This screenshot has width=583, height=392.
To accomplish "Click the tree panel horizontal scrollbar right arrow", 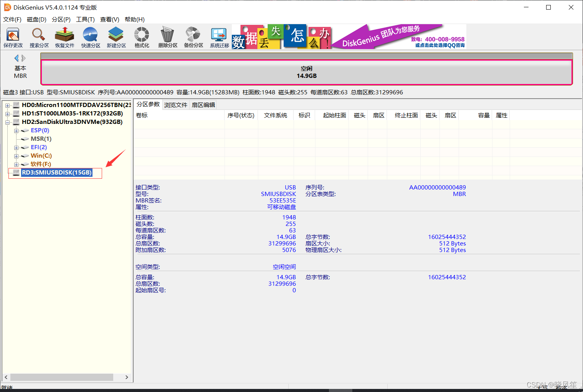I will pos(127,377).
